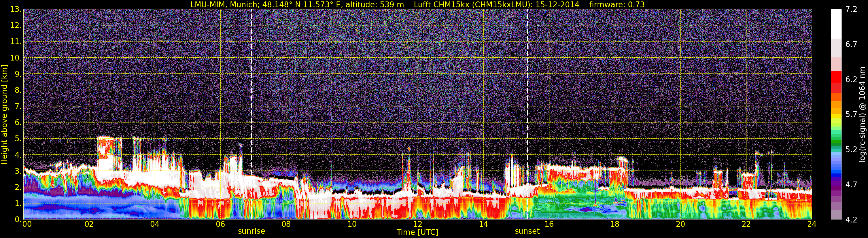Click the sunrise label below the axis
The image size is (868, 238).
[251, 231]
